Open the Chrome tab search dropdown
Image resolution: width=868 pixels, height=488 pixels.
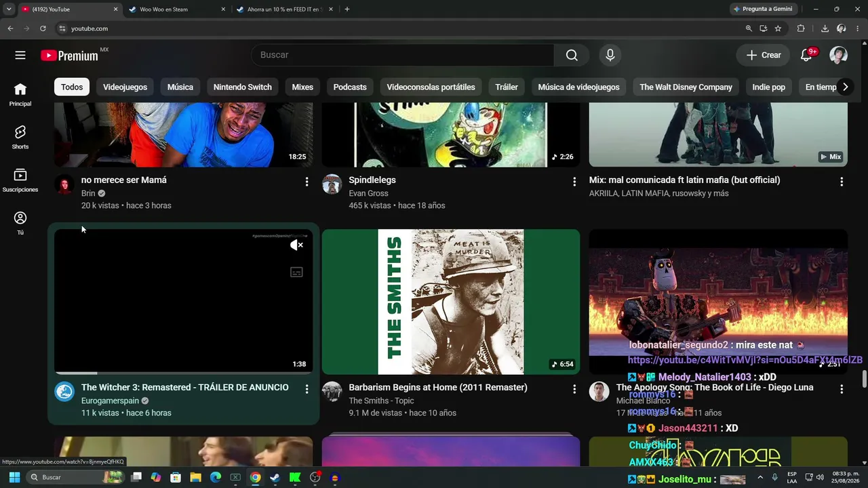[x=9, y=9]
